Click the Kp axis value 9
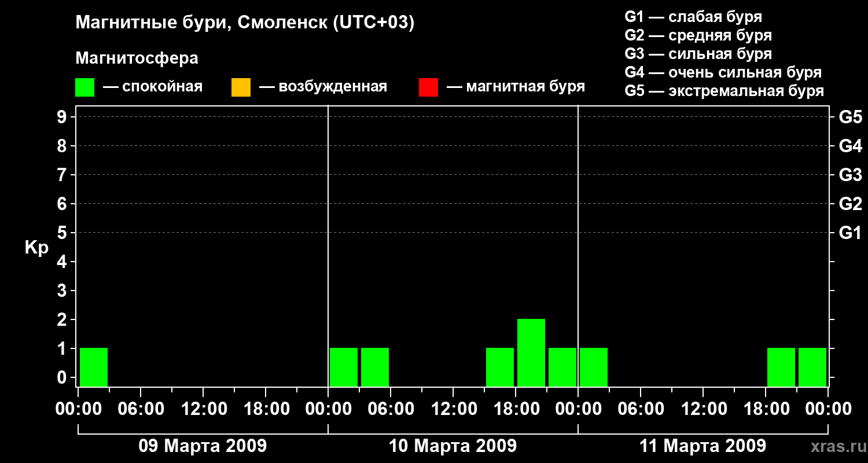This screenshot has width=868, height=463. 63,117
